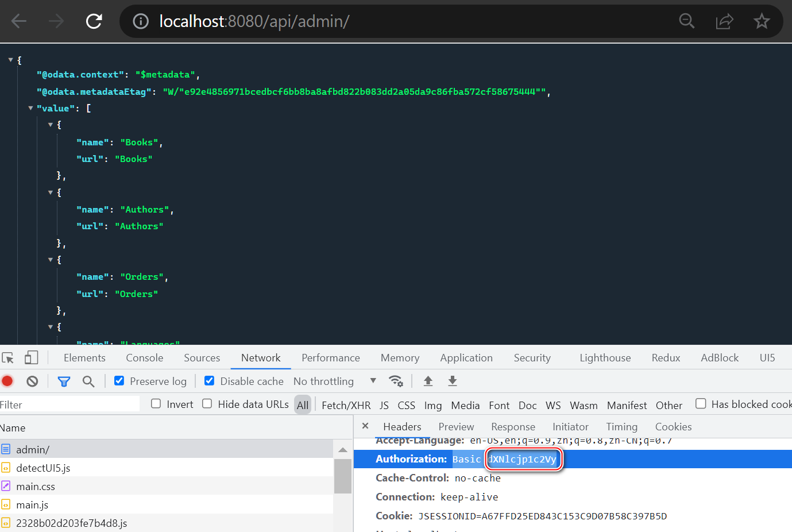Open network conditions wifi icon
The width and height of the screenshot is (792, 532).
[x=396, y=381]
